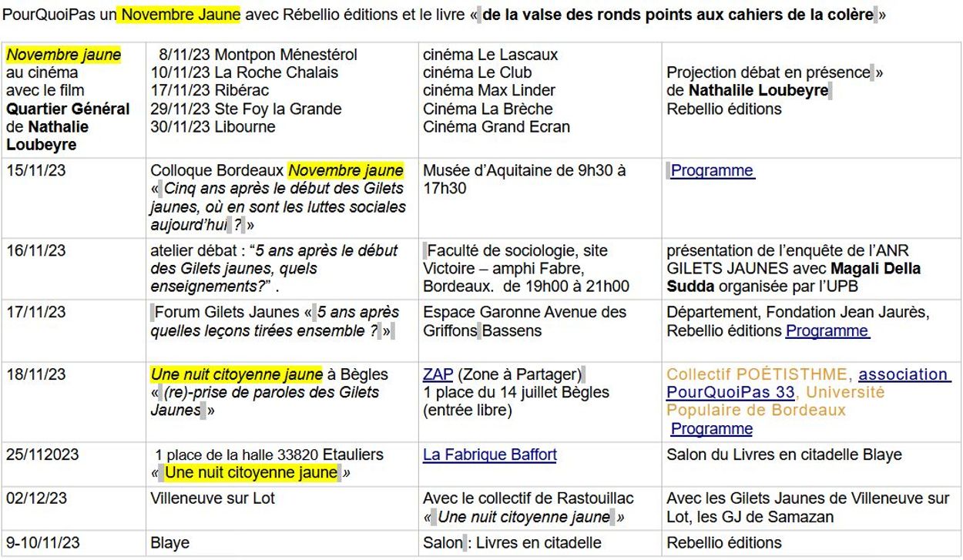This screenshot has height=560, width=963.
Task: Open the Programme link after Rebellio éditions, 17/11/23 row
Action: (x=827, y=330)
